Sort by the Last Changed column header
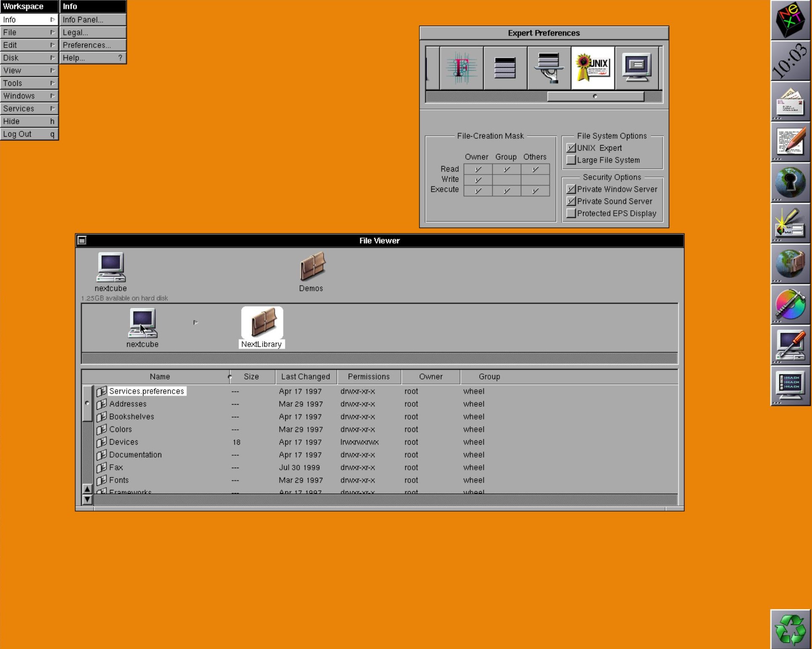This screenshot has height=649, width=812. click(305, 377)
